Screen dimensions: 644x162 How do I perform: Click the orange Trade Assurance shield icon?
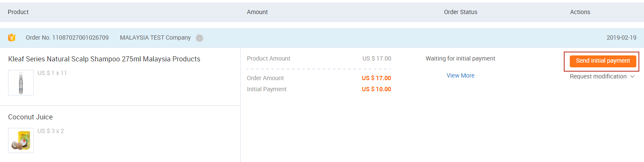[x=12, y=38]
